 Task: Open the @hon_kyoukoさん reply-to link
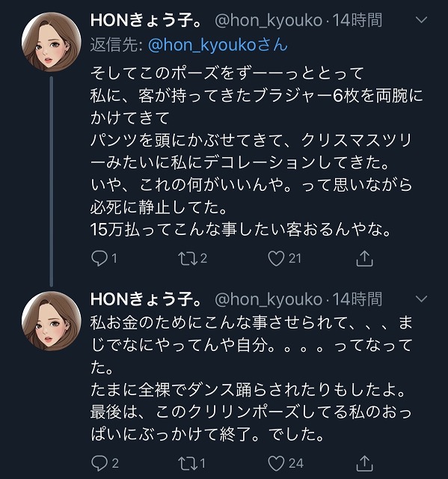coord(218,45)
